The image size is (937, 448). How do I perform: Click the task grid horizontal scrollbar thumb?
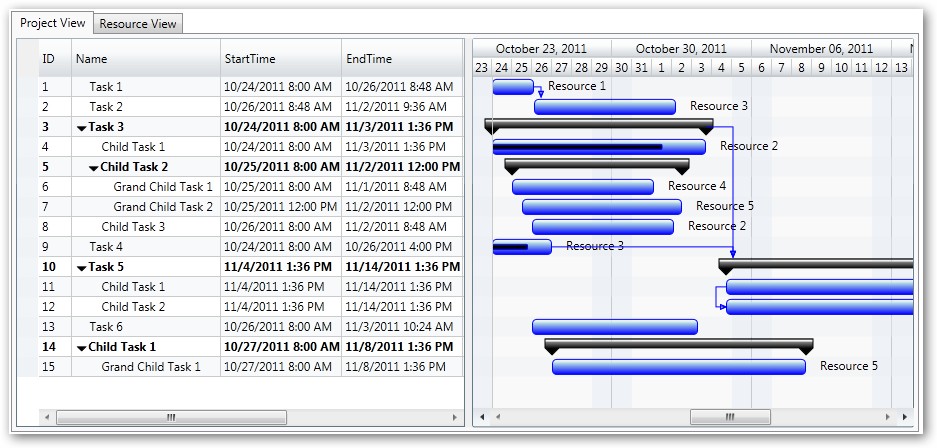coord(171,417)
